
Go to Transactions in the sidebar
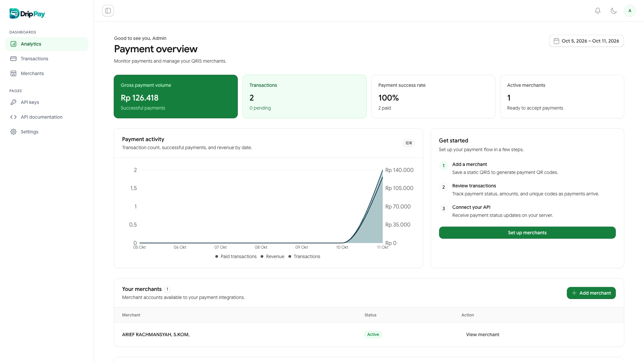tap(47, 59)
